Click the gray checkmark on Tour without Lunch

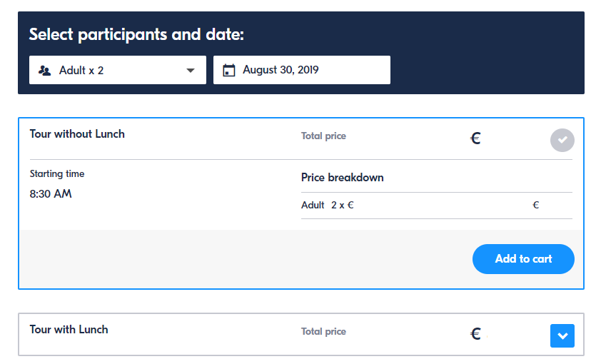(562, 140)
